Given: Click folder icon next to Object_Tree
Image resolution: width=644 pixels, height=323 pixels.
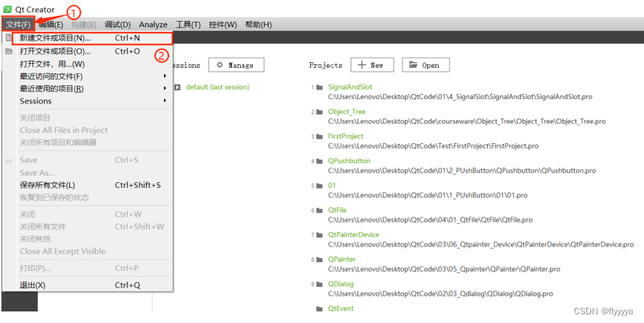Looking at the screenshot, I should 319,112.
